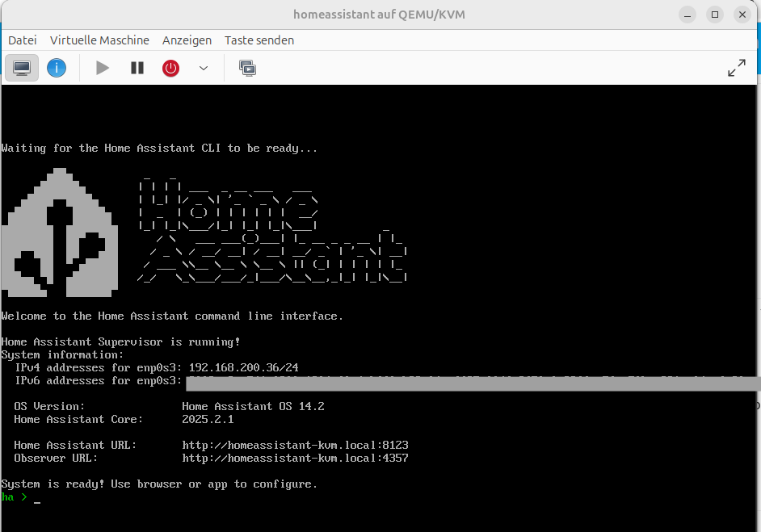The height and width of the screenshot is (532, 761).
Task: Open virtual hardware details info icon
Action: tap(57, 68)
